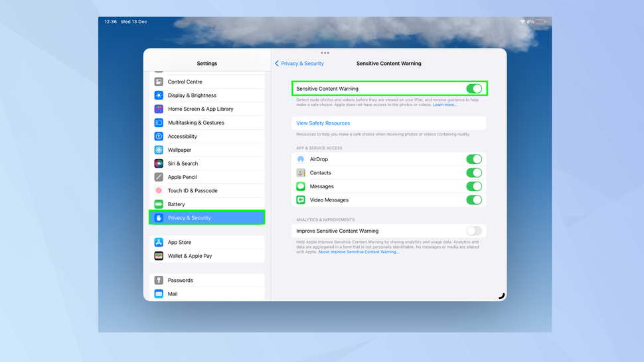Click the Settings sidebar title
644x362 pixels.
tap(207, 64)
